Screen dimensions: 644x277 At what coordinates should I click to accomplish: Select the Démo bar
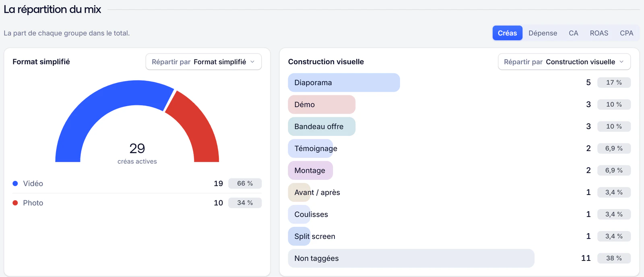pyautogui.click(x=322, y=105)
